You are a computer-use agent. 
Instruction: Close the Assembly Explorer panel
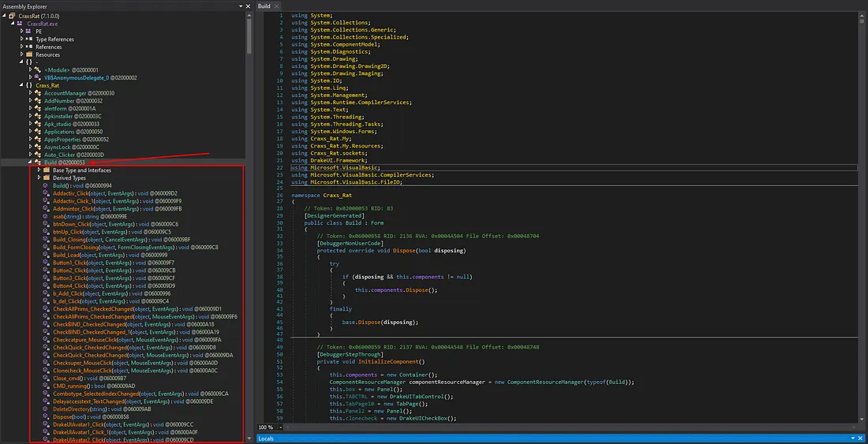pyautogui.click(x=247, y=6)
